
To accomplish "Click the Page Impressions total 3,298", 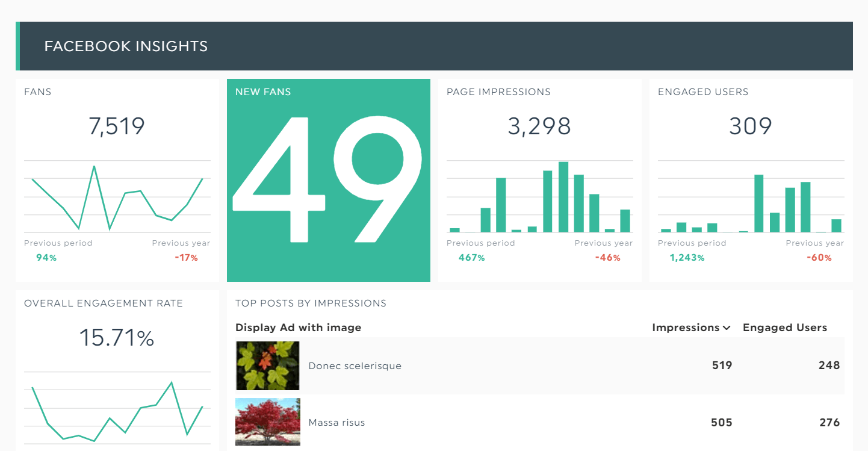I will tap(539, 126).
